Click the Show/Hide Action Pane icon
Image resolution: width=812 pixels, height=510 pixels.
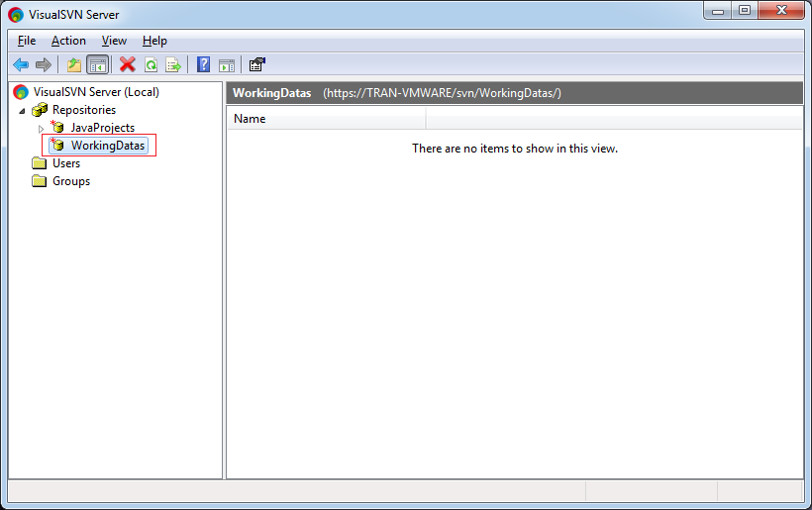[227, 65]
